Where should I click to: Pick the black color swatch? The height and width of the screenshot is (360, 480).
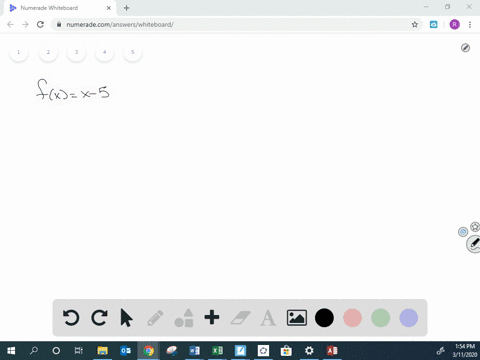click(324, 318)
